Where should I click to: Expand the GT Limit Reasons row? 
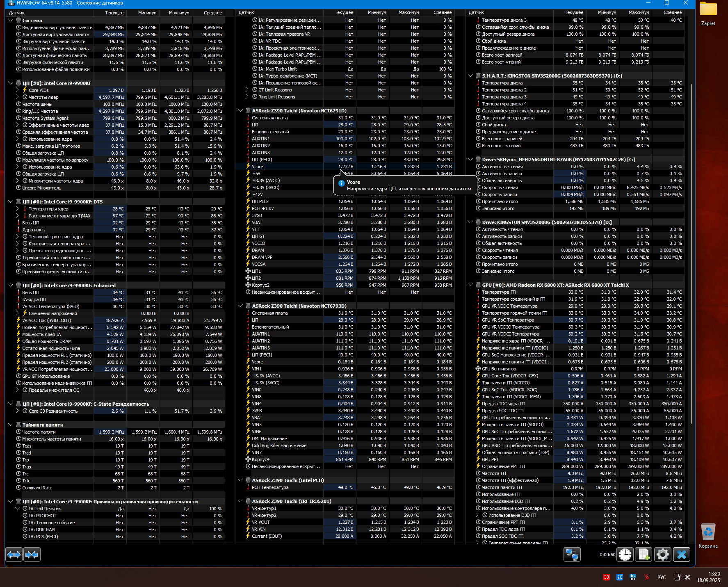tap(247, 90)
